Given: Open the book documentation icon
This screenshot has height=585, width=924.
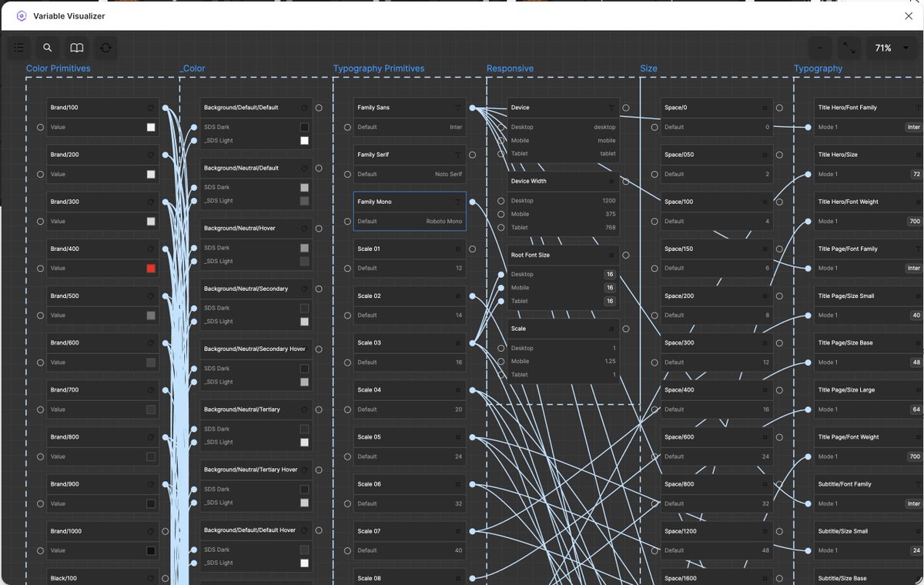Looking at the screenshot, I should tap(77, 48).
